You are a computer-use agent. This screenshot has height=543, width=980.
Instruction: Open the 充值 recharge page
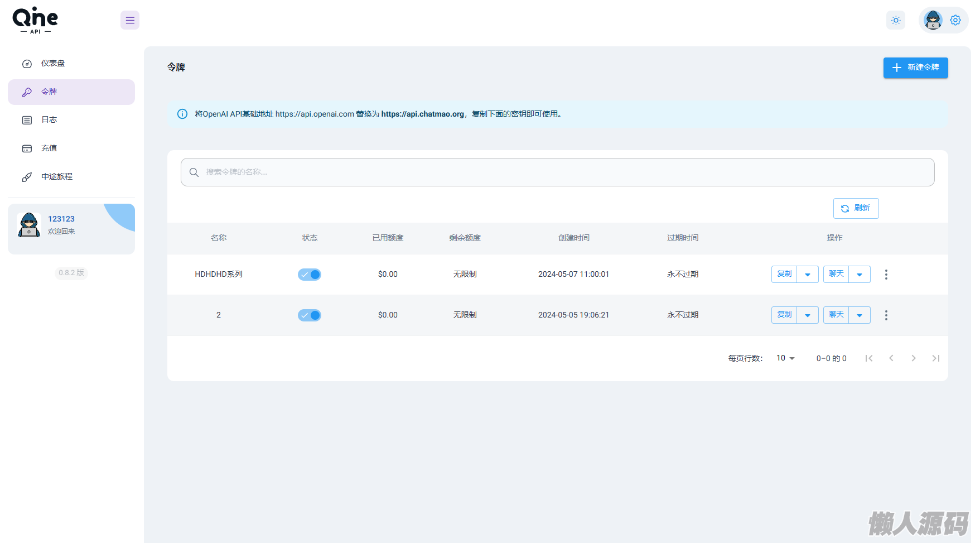pos(49,148)
